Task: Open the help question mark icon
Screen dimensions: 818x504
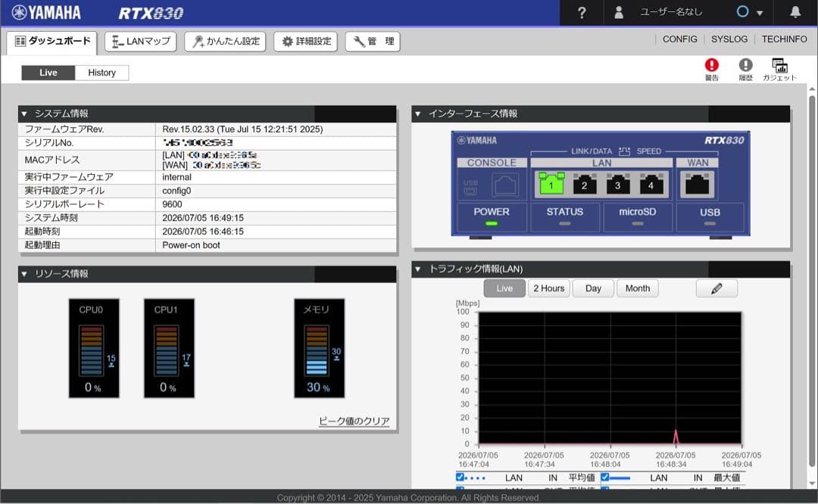Action: 582,13
